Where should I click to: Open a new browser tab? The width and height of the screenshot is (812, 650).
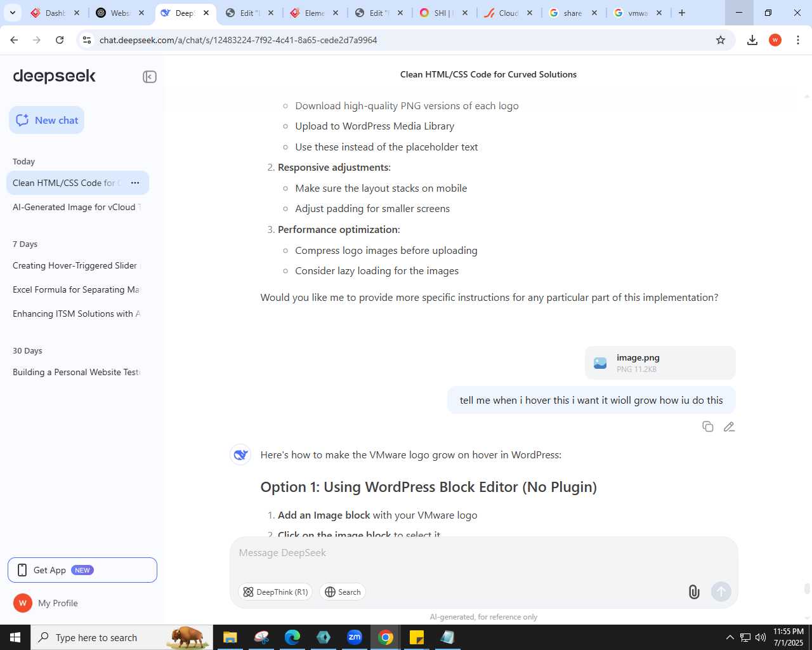click(682, 13)
